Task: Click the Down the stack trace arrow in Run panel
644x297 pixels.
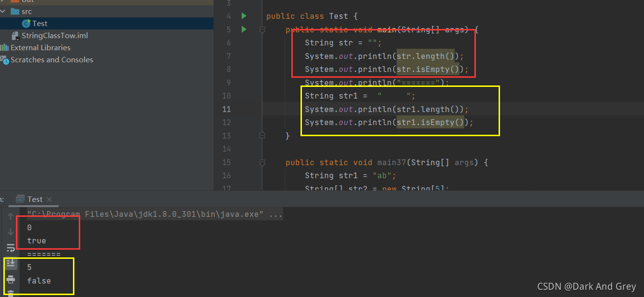Action: click(11, 232)
